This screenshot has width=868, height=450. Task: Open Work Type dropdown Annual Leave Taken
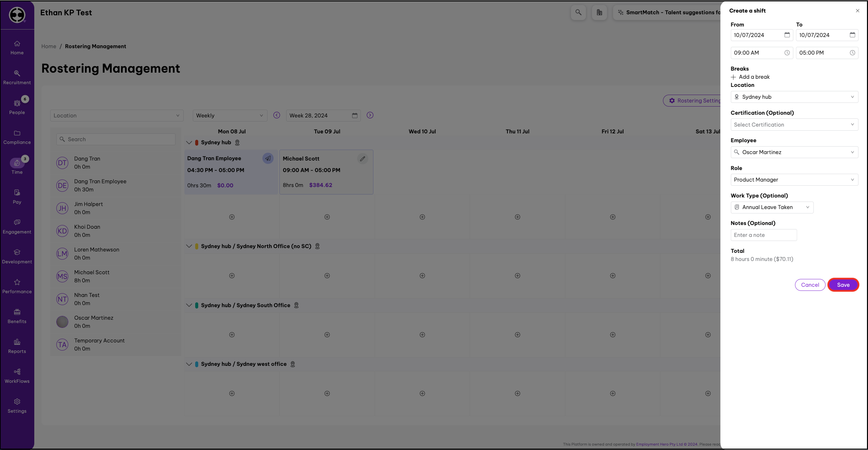click(x=772, y=207)
